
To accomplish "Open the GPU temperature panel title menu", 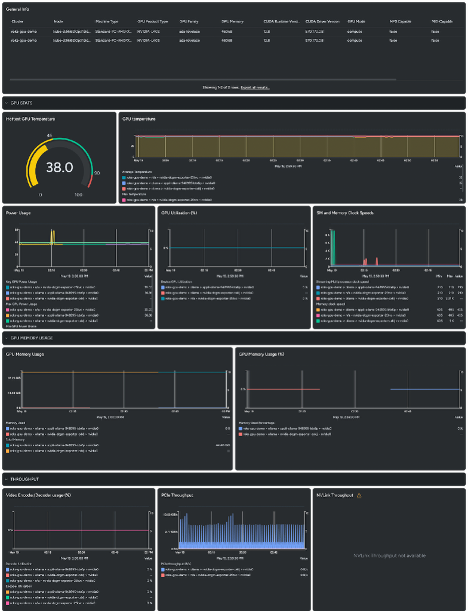I will 139,119.
